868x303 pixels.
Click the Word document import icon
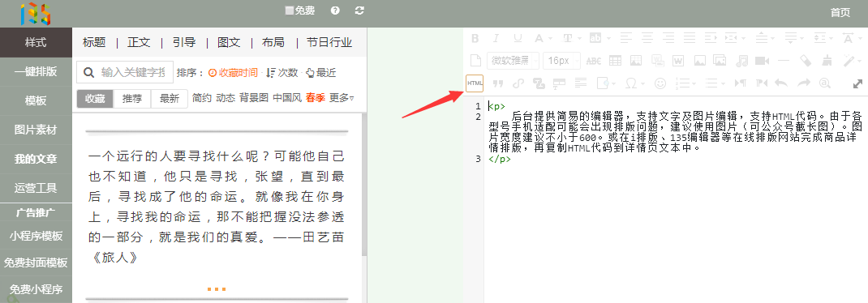679,60
